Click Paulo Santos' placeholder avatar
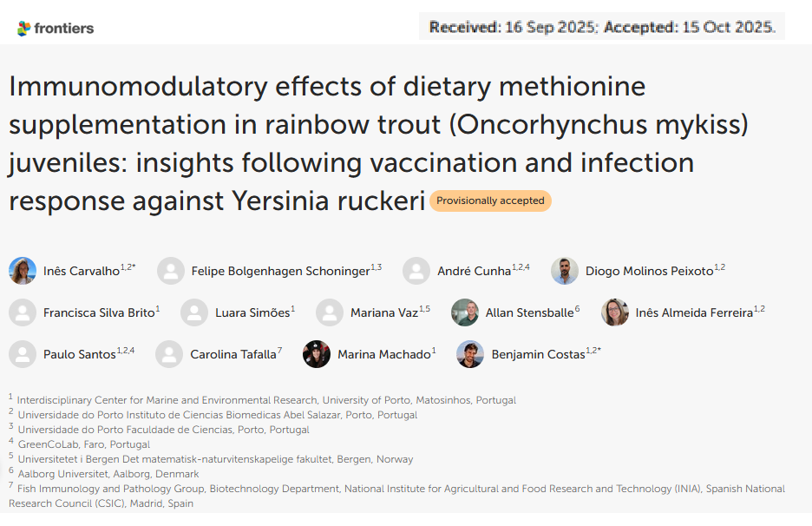 (x=23, y=354)
